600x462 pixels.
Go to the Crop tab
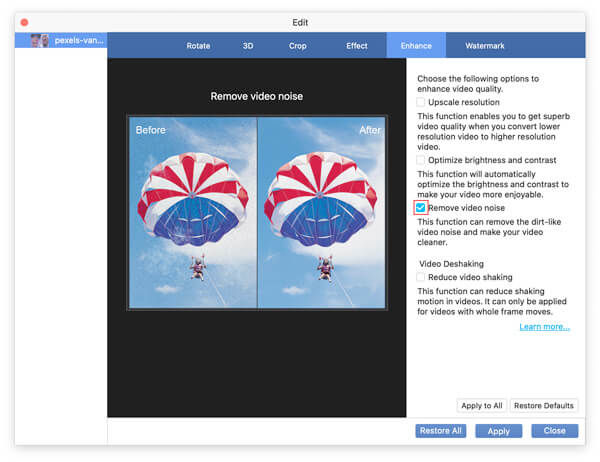point(298,46)
